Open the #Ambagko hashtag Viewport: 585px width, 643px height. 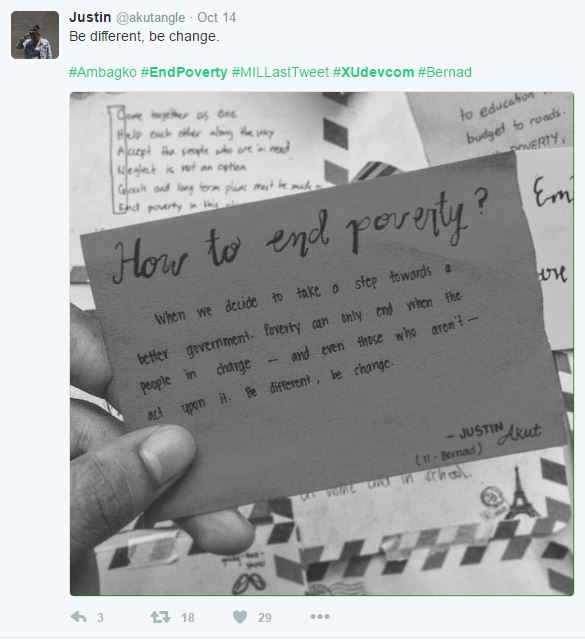coord(102,72)
